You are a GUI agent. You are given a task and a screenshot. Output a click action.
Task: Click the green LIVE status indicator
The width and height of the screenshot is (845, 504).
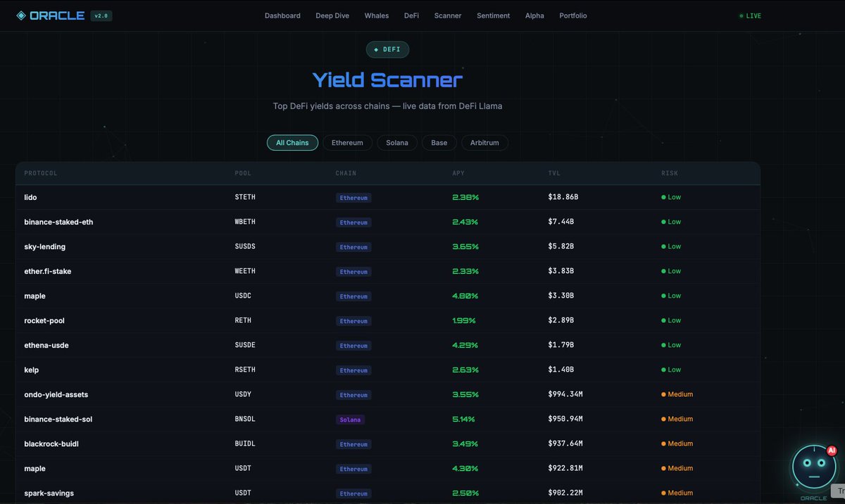point(750,15)
